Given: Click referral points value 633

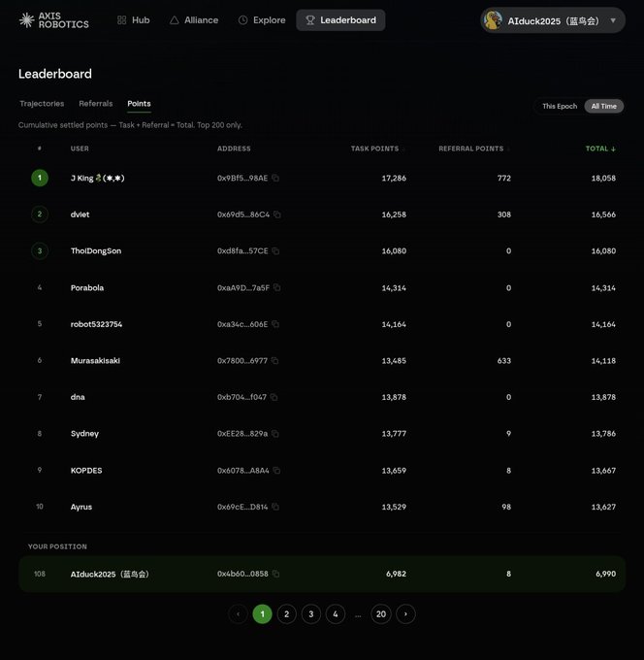Looking at the screenshot, I should (504, 361).
